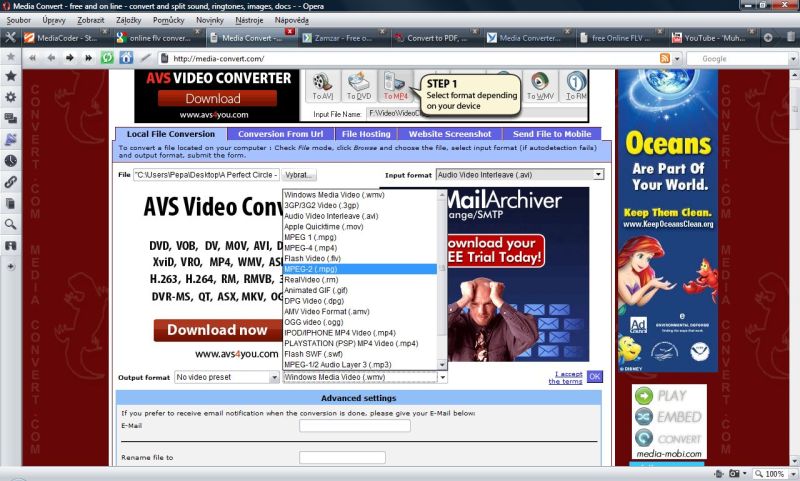Screen dimensions: 800x481
Task: Open the output format combo arrow
Action: click(442, 377)
